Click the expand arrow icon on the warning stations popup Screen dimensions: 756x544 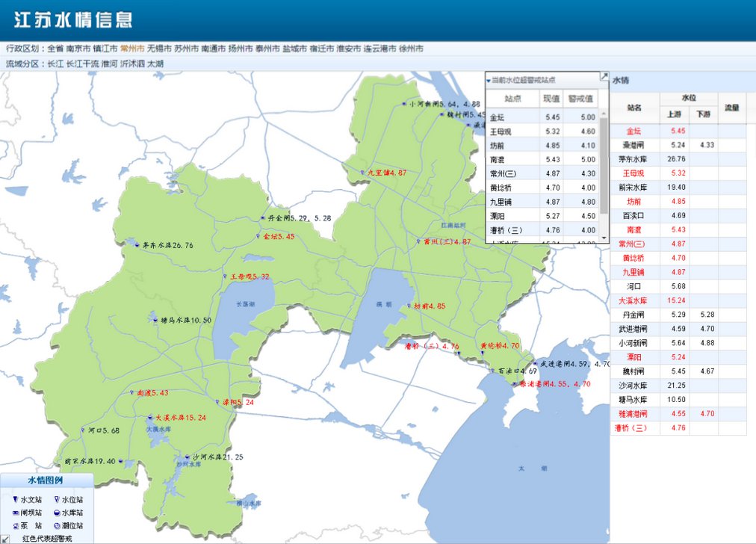(604, 77)
